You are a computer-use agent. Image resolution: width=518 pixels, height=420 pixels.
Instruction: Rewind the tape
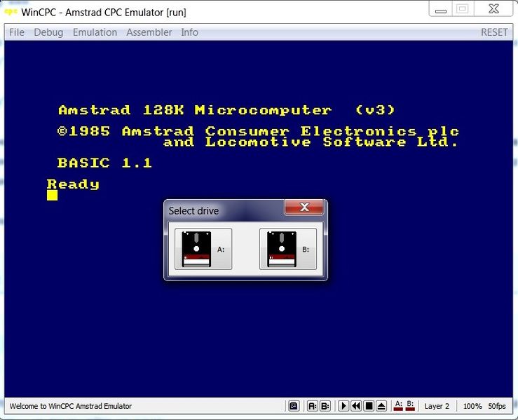[x=356, y=406]
